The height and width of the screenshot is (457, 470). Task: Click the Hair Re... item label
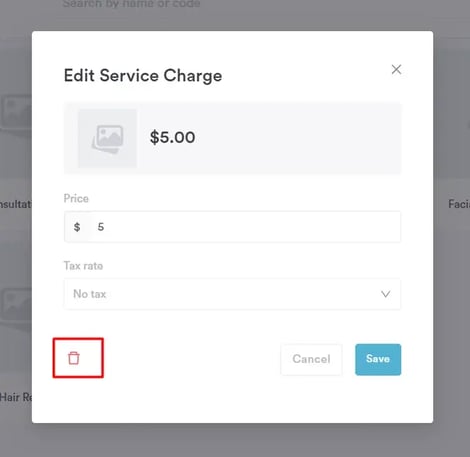coord(16,397)
